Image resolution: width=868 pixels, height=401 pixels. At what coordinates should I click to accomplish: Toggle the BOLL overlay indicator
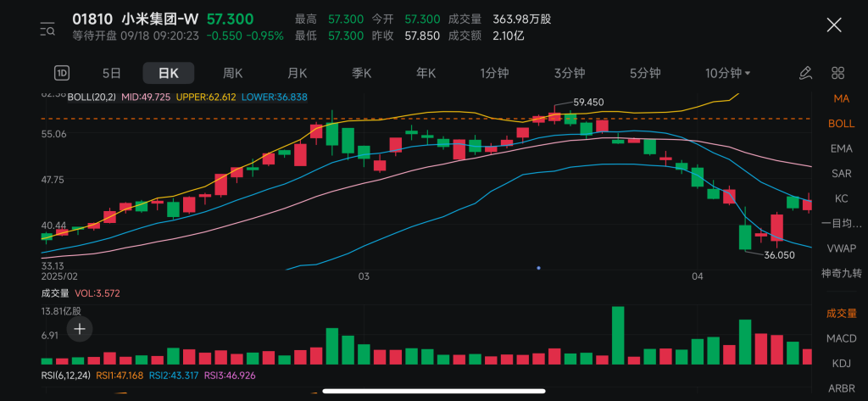tap(841, 123)
